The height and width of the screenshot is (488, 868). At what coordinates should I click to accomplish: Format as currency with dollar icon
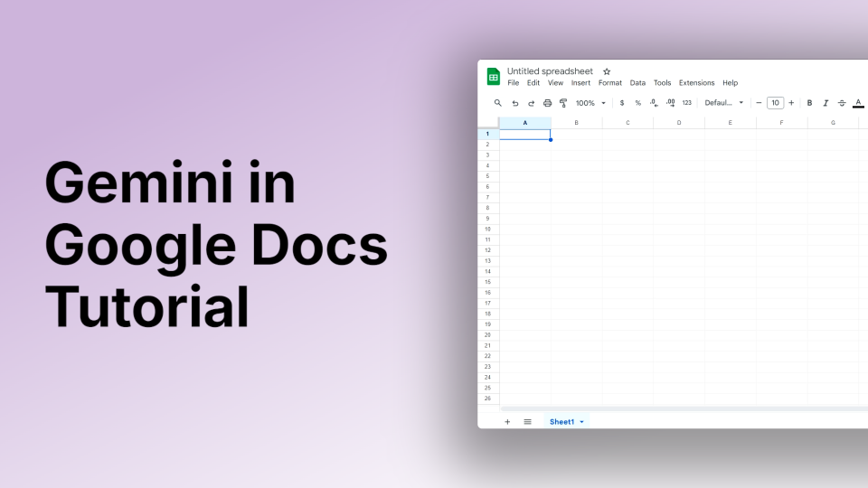622,103
